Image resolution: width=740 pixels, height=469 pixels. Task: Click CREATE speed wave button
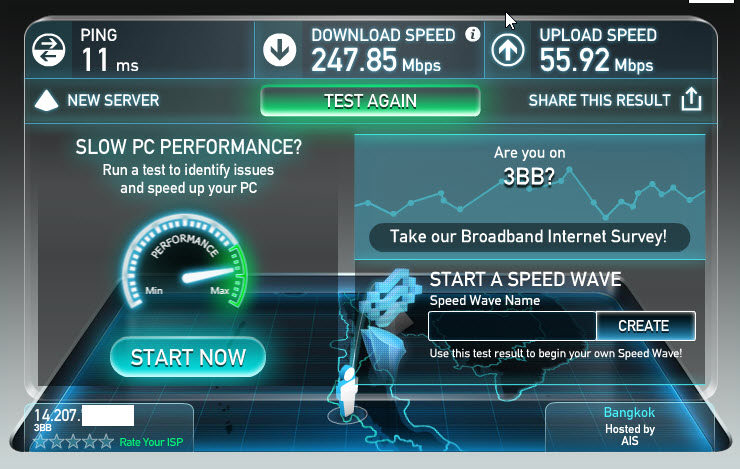[645, 326]
